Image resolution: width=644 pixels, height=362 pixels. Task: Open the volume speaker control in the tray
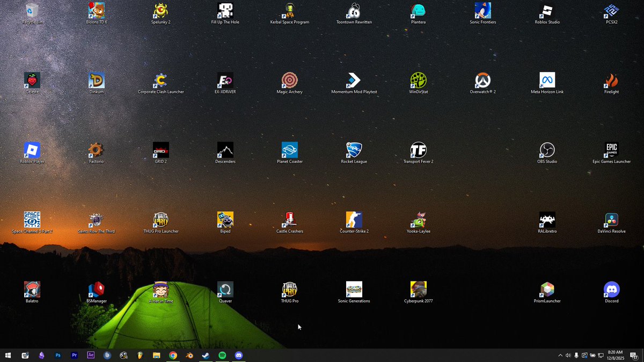pyautogui.click(x=568, y=355)
